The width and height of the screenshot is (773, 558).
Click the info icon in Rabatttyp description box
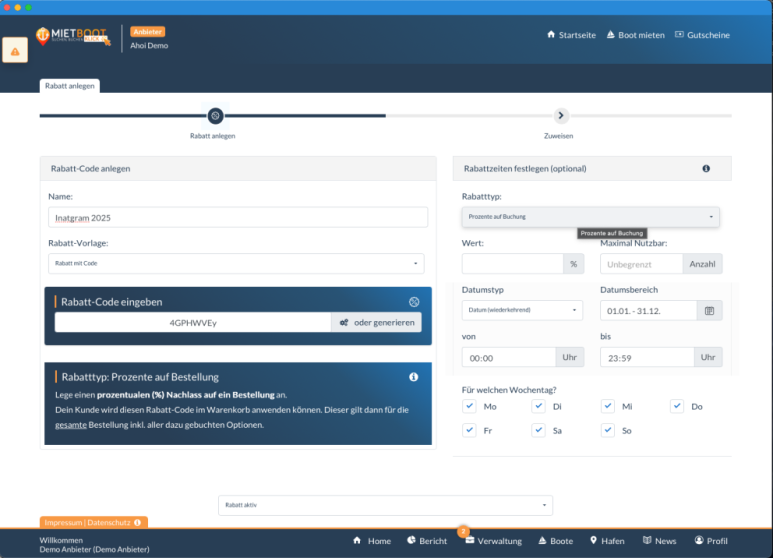click(x=414, y=377)
